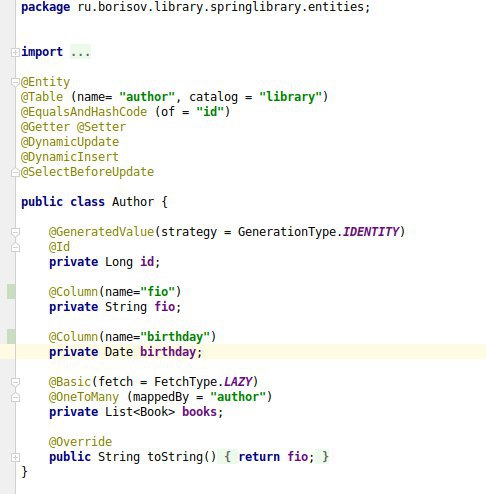This screenshot has height=494, width=486.
Task: Click green change marker beside @Column birthday
Action: tap(11, 336)
